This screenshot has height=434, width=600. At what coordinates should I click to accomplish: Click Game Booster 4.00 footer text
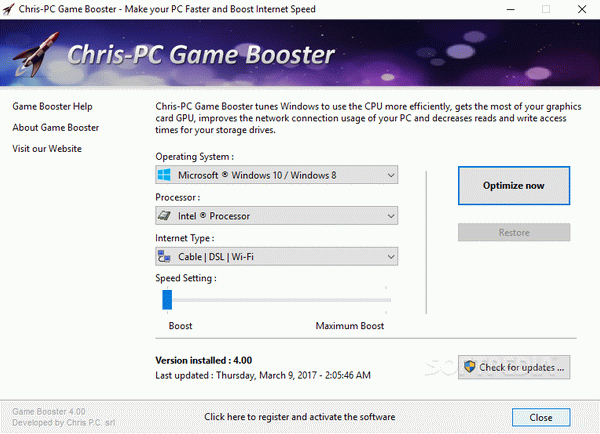(49, 411)
